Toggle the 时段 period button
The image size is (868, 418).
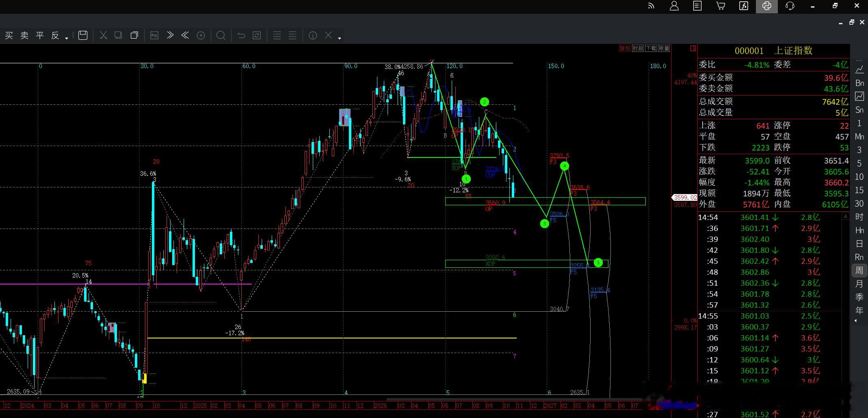click(638, 48)
